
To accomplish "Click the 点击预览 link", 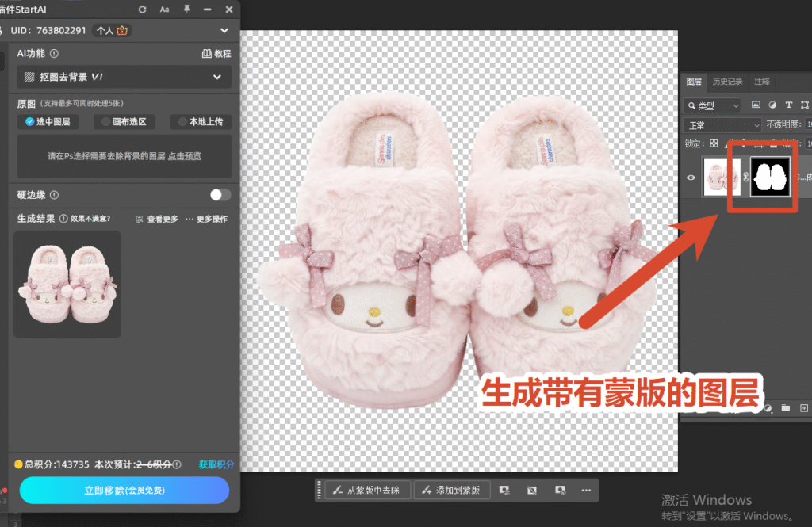I will click(x=185, y=156).
